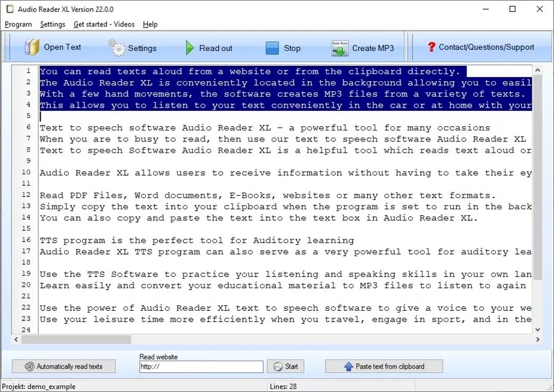Click the Audio Reader XL title bar app icon
The height and width of the screenshot is (392, 554).
10,9
